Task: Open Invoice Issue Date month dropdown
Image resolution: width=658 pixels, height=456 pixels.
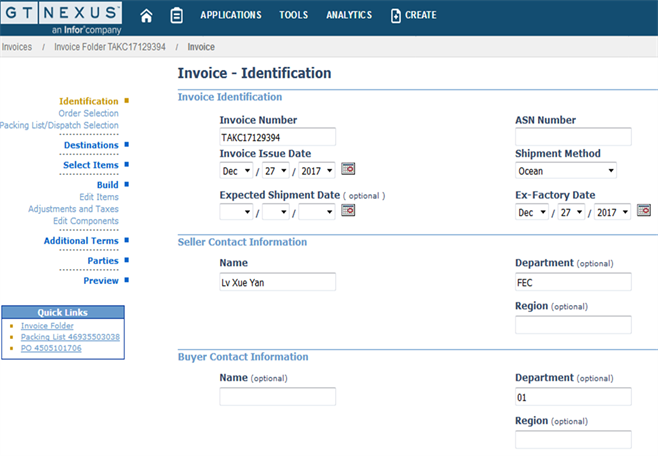Action: [x=236, y=170]
